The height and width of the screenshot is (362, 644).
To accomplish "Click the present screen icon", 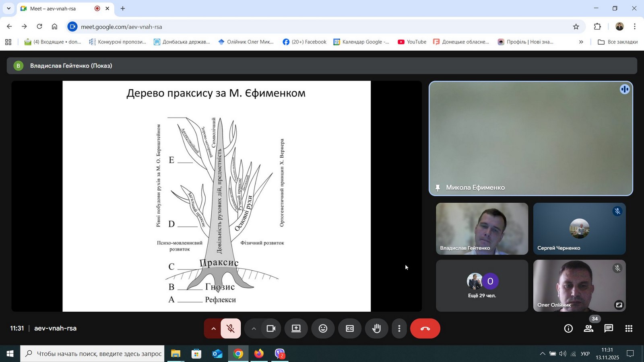I will tap(296, 329).
